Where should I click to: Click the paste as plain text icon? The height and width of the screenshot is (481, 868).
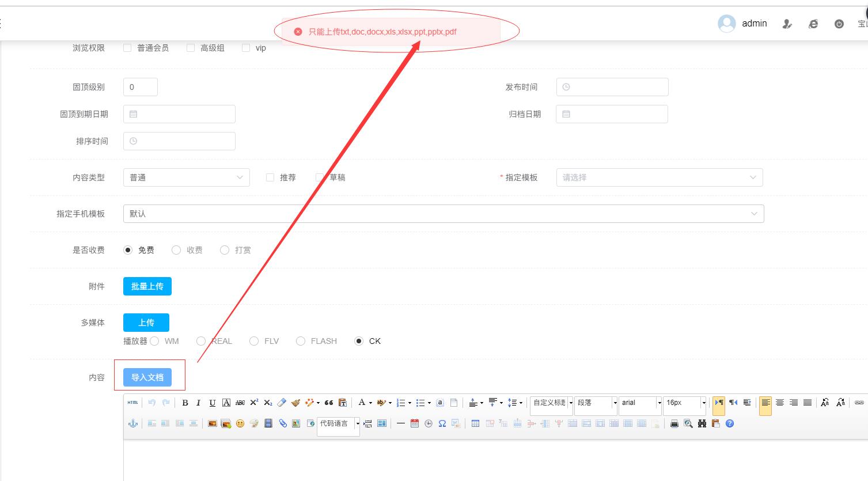tap(343, 403)
